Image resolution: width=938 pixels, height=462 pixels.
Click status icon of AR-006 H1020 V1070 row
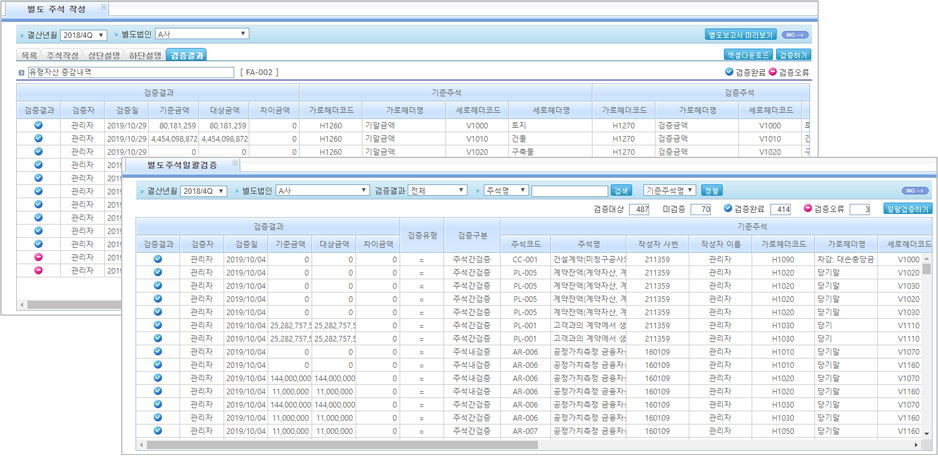pos(158,378)
